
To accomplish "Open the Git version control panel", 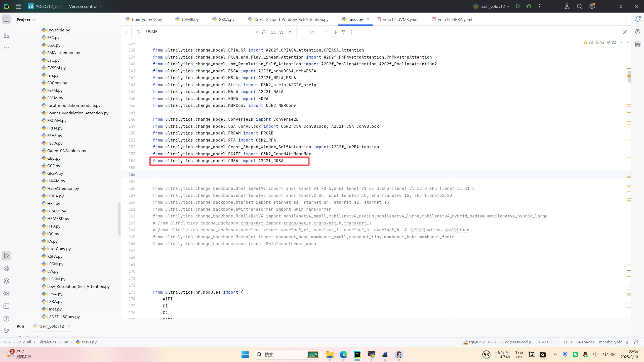I will click(6, 331).
